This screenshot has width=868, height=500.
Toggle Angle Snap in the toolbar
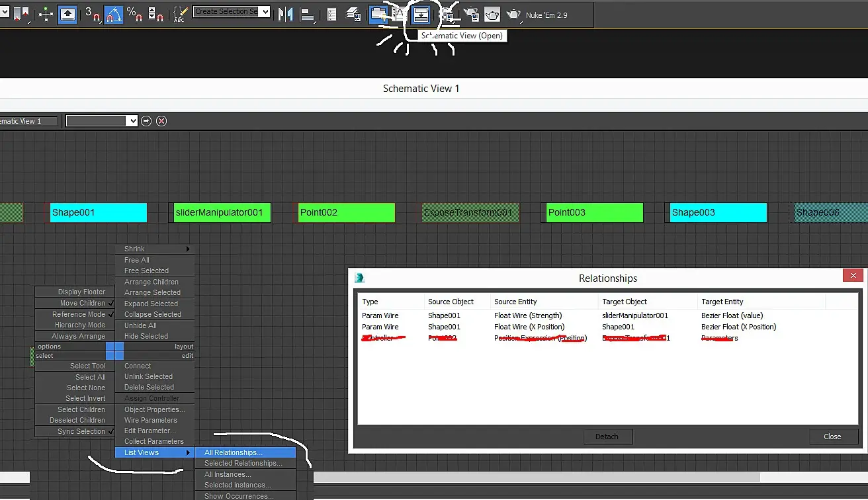(114, 14)
